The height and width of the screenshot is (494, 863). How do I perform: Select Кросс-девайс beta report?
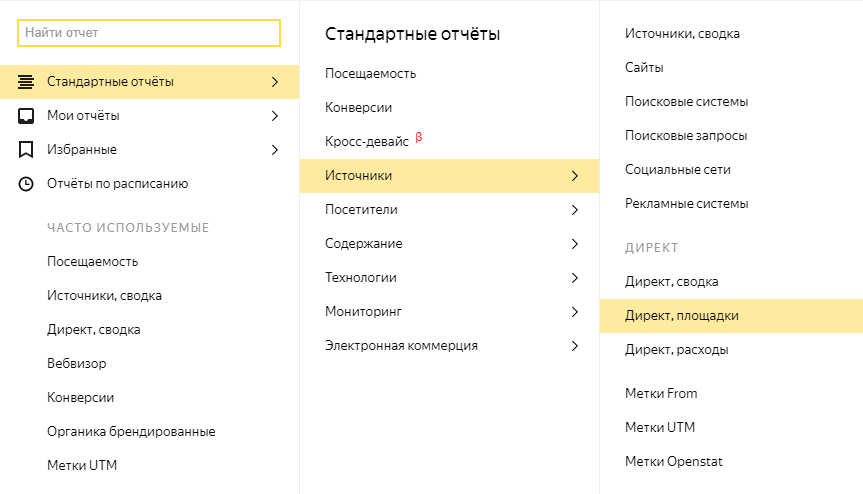367,141
